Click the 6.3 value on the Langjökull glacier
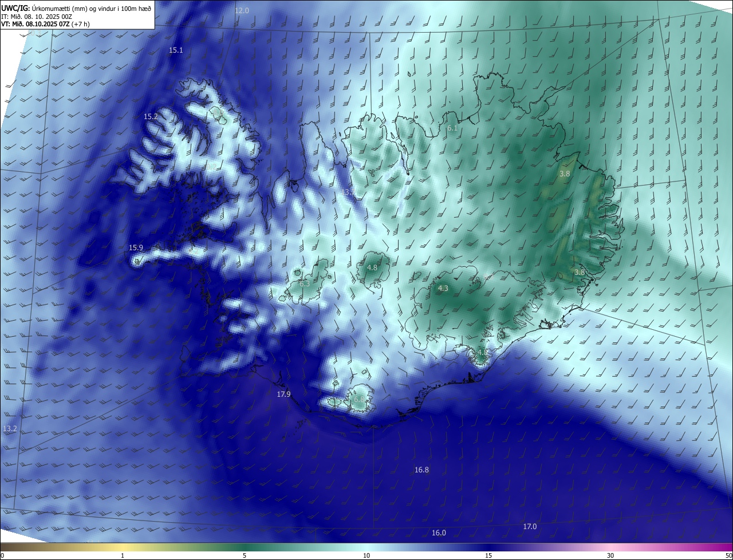 305,283
